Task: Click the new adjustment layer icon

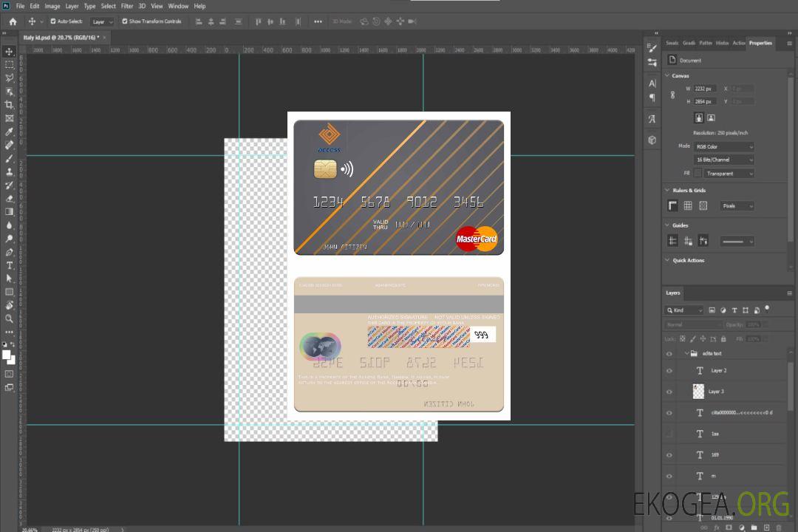Action: coord(742,528)
